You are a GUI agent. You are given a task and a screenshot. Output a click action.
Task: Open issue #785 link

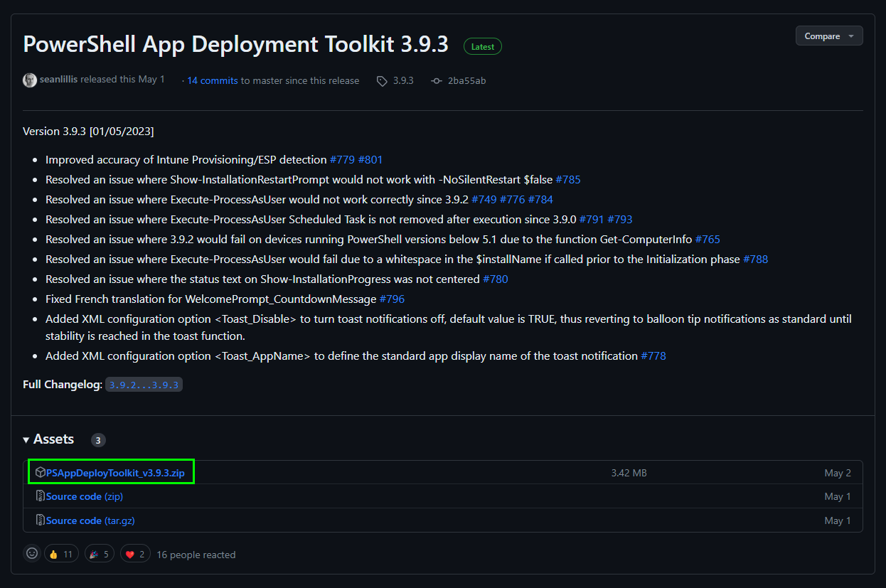[x=567, y=180]
